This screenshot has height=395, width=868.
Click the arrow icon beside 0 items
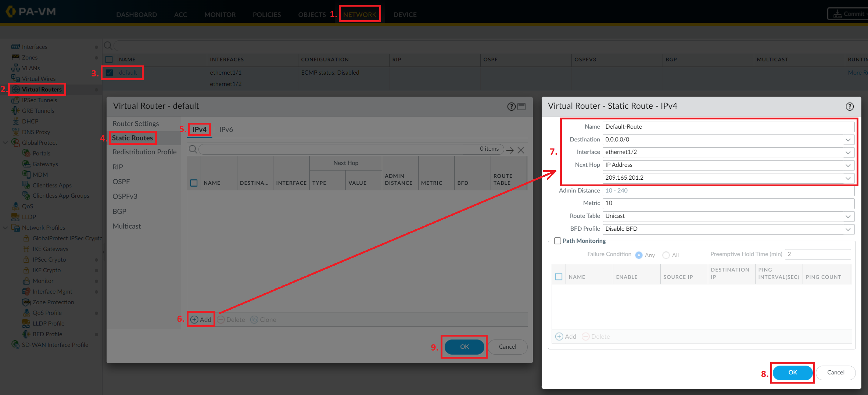pos(510,150)
